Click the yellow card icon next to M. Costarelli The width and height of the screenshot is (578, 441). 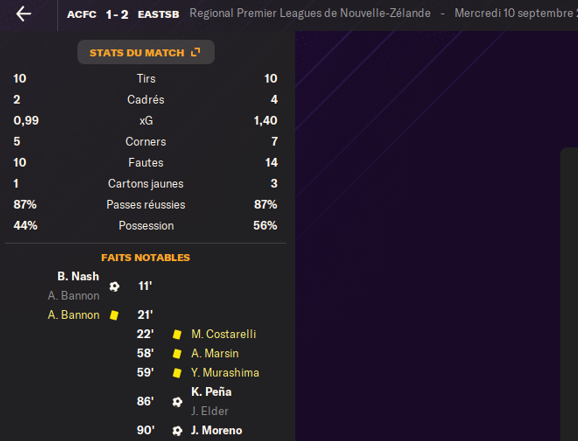[x=177, y=334]
